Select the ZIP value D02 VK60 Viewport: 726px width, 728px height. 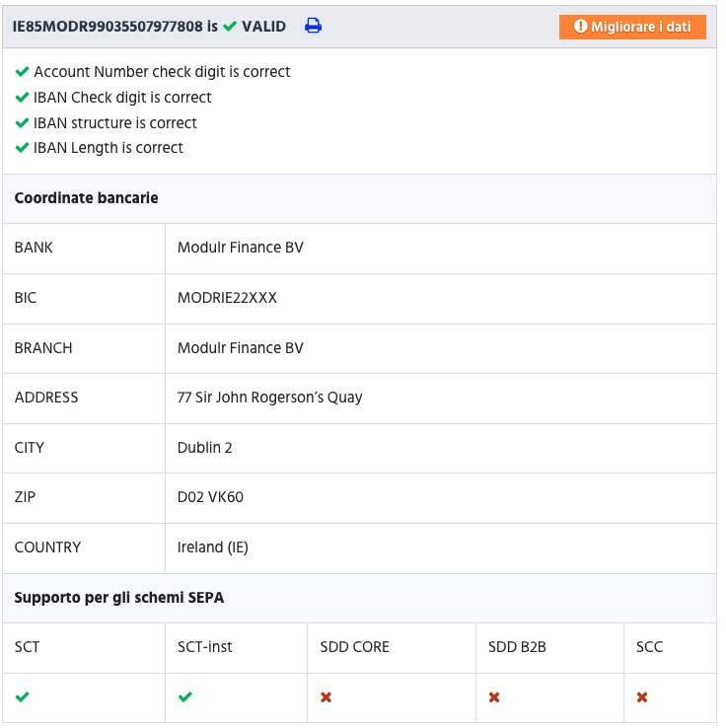(210, 497)
